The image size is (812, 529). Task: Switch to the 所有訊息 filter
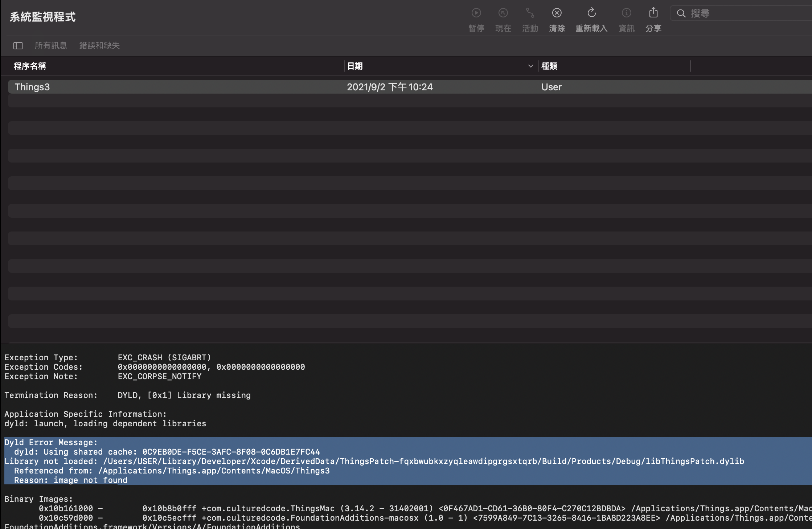point(51,45)
